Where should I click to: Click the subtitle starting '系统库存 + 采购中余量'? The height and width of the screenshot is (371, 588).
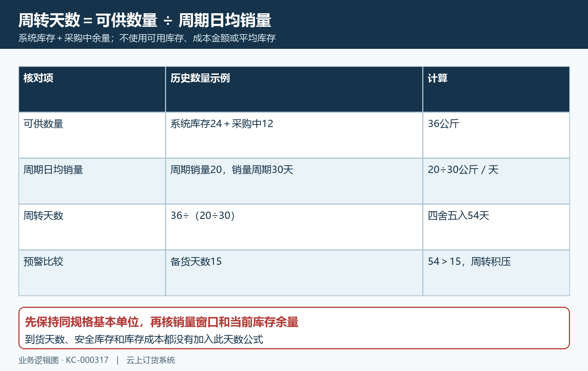(x=147, y=38)
